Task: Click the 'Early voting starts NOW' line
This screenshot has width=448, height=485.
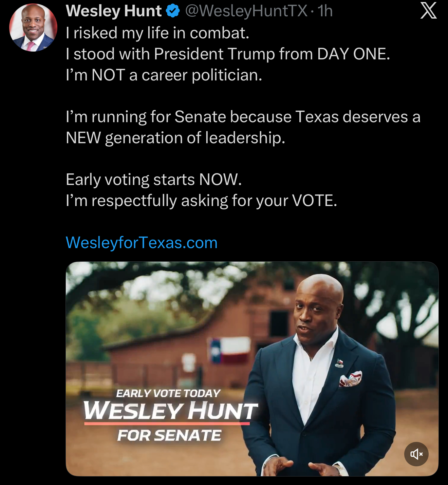Action: click(x=154, y=180)
